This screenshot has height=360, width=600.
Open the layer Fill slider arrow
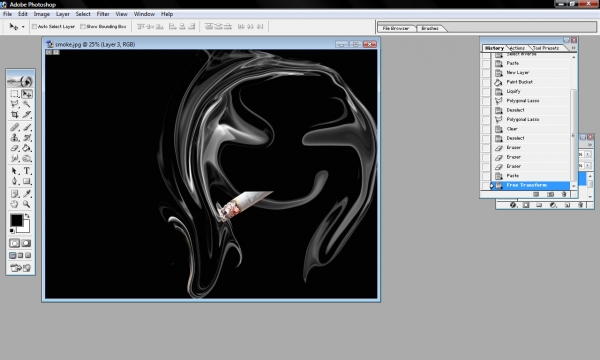[588, 166]
